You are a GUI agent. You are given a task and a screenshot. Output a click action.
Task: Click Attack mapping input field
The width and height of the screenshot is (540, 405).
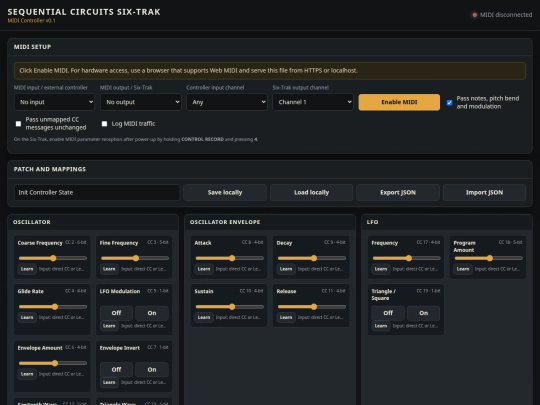pyautogui.click(x=239, y=269)
